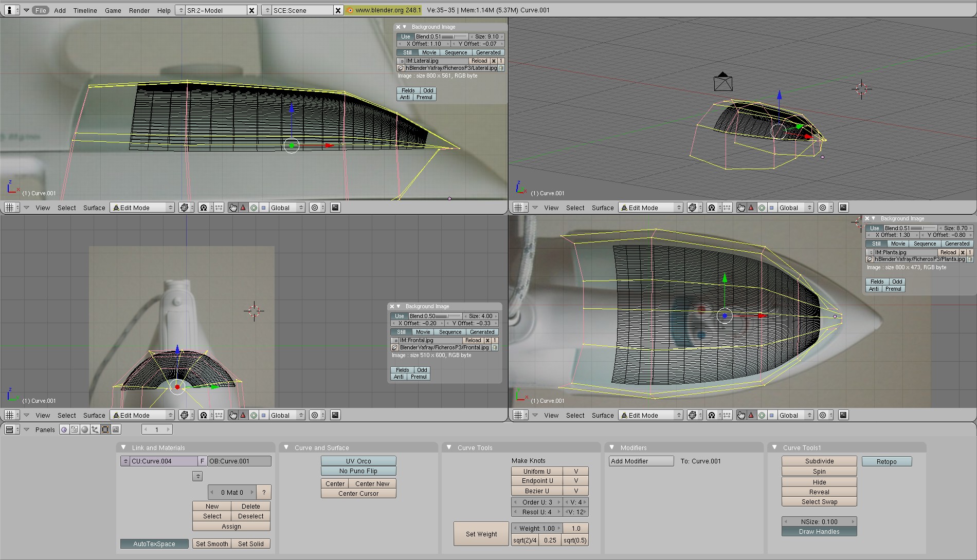This screenshot has width=977, height=560.
Task: Disable AutoTexSpace
Action: coord(154,544)
